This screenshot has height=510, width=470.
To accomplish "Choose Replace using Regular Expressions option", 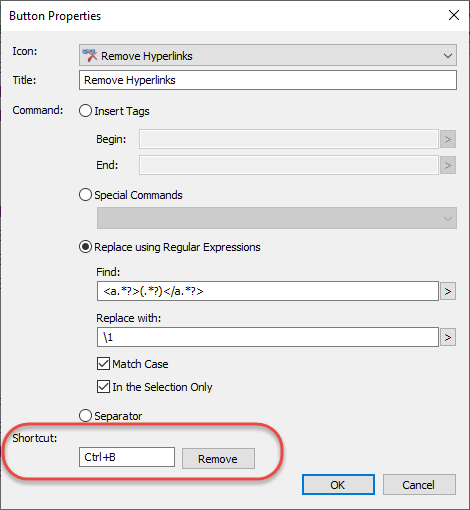I will click(x=85, y=247).
